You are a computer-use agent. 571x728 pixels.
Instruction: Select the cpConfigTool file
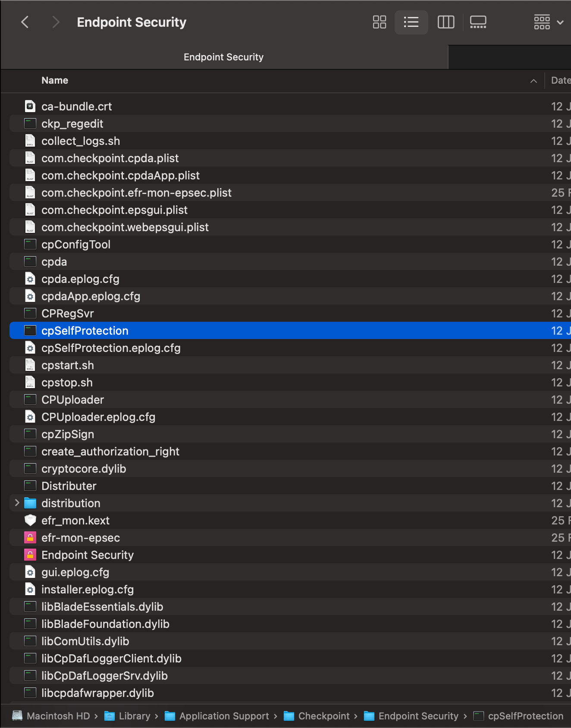coord(290,244)
